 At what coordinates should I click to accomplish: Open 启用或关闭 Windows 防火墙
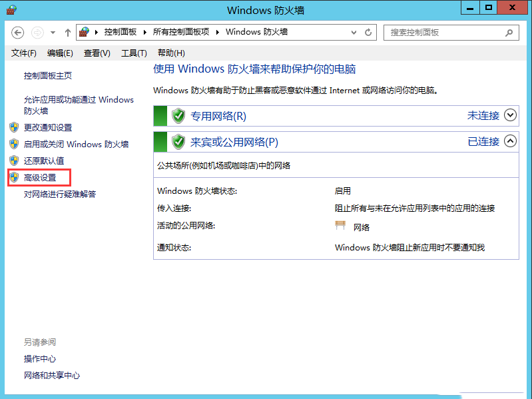76,144
